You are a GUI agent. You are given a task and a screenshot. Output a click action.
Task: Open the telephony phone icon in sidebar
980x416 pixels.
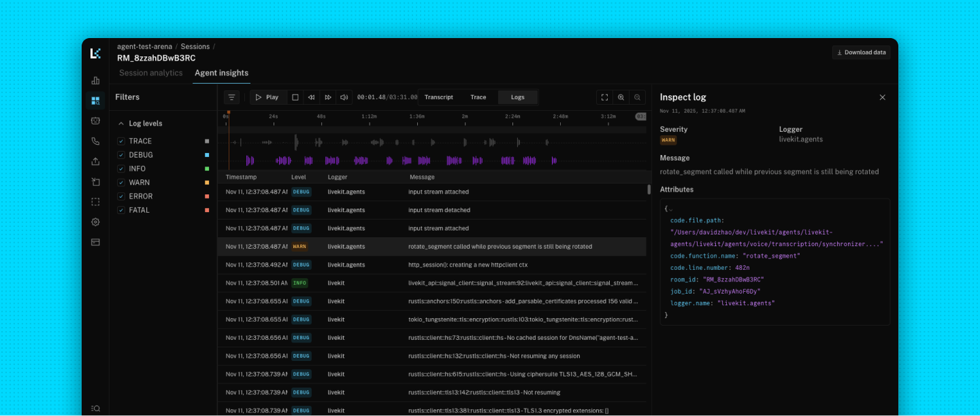(x=95, y=141)
